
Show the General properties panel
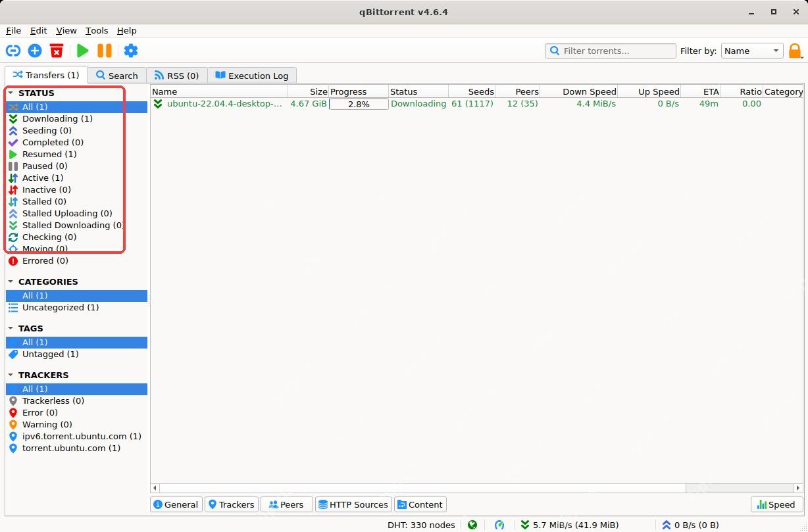click(x=176, y=504)
